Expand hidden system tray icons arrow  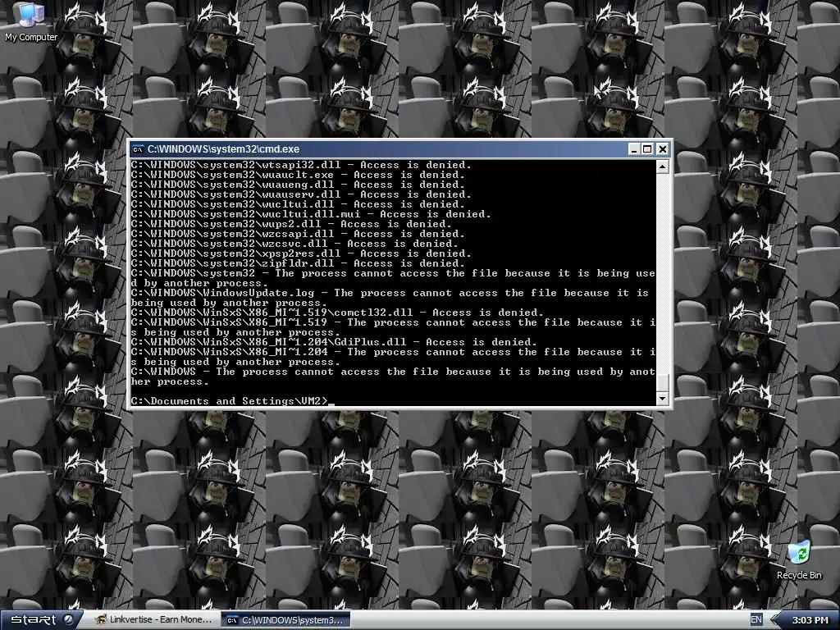click(774, 620)
